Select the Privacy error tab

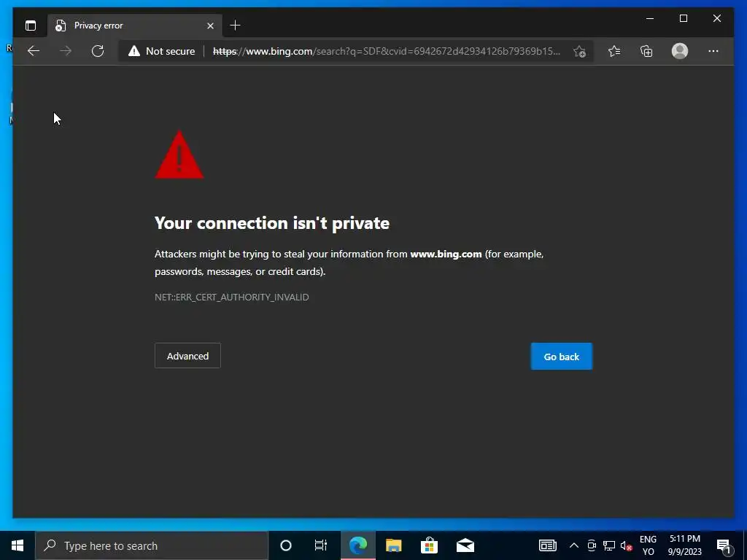pos(135,26)
